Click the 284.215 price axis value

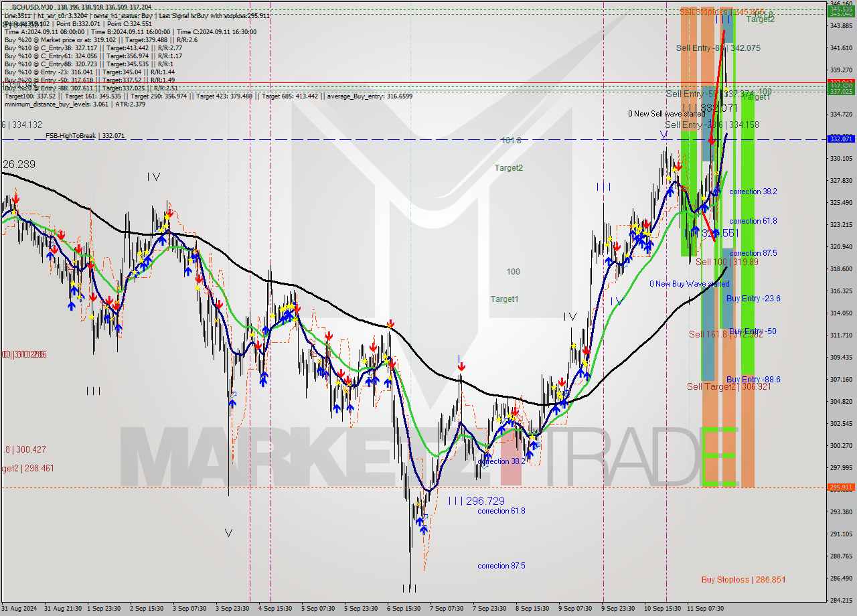841,601
